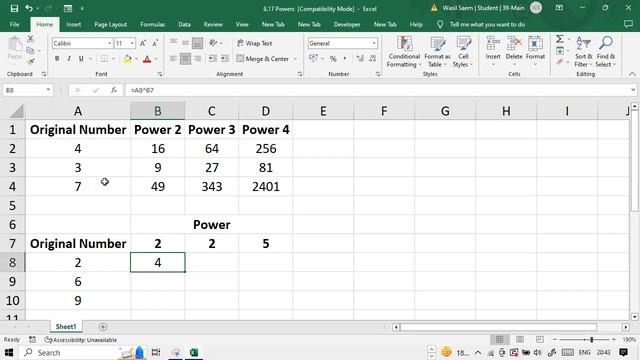The height and width of the screenshot is (360, 640).
Task: Expand the Name Box dropdown
Action: coord(48,90)
